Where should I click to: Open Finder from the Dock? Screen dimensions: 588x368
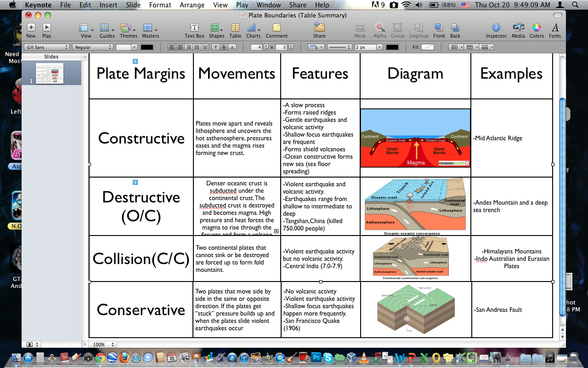pos(16,357)
